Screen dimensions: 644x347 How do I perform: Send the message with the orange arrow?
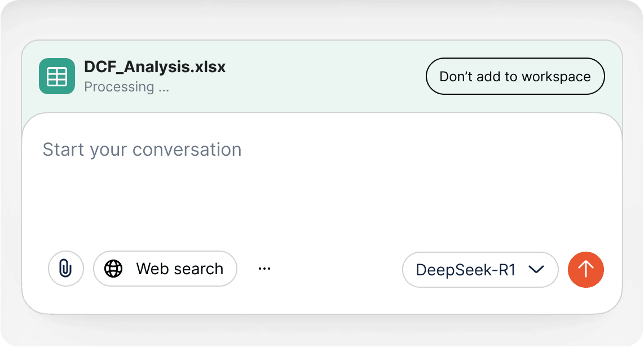586,269
